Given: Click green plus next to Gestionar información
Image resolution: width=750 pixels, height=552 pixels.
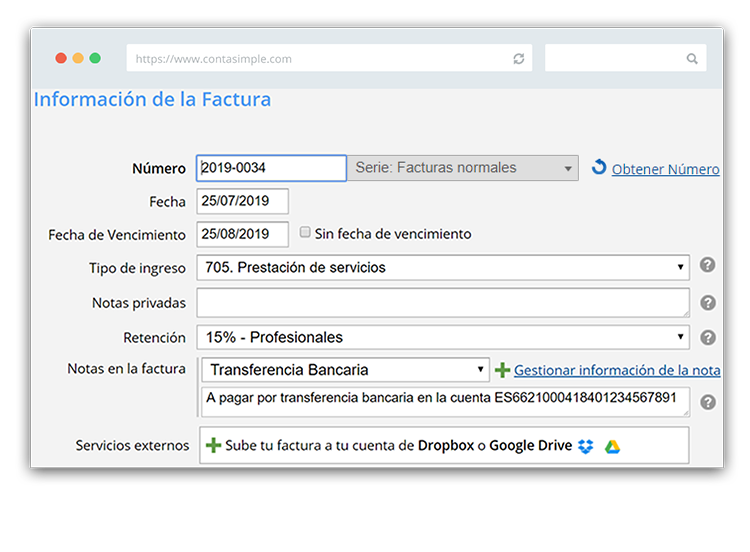Looking at the screenshot, I should coord(502,370).
